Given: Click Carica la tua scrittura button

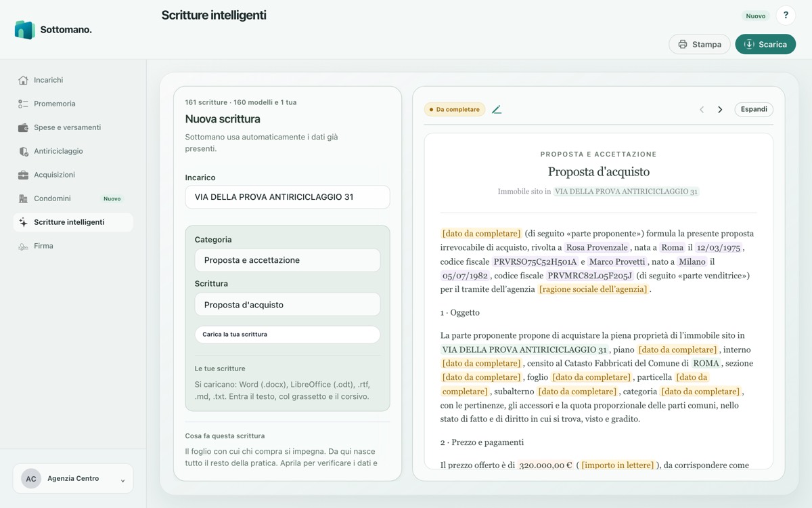Looking at the screenshot, I should point(288,335).
